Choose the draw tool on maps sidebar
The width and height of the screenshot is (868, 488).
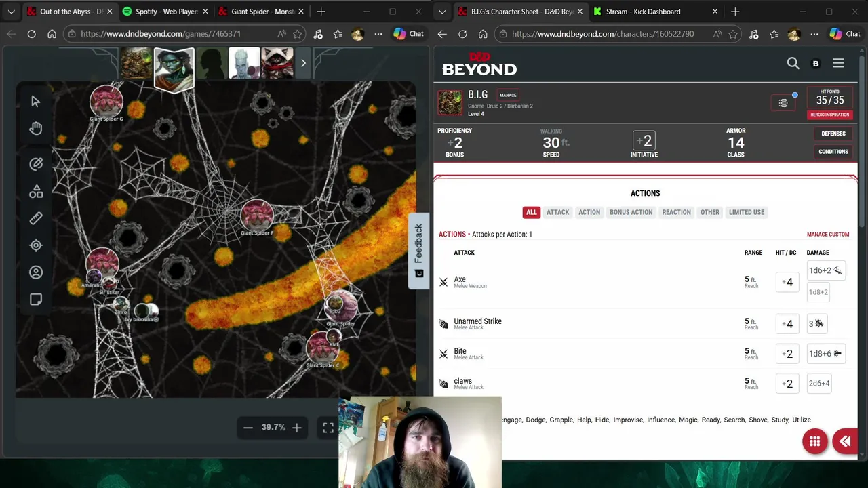pyautogui.click(x=36, y=163)
